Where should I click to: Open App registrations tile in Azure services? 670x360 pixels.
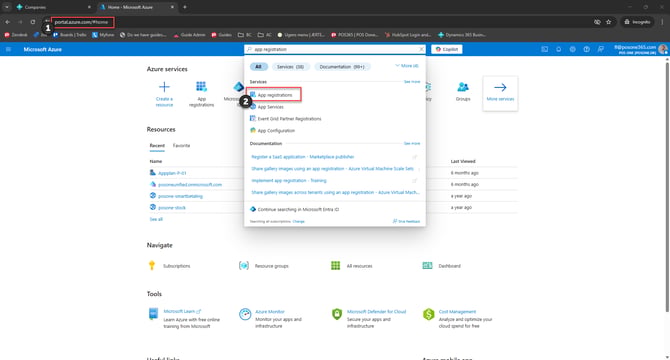click(201, 94)
